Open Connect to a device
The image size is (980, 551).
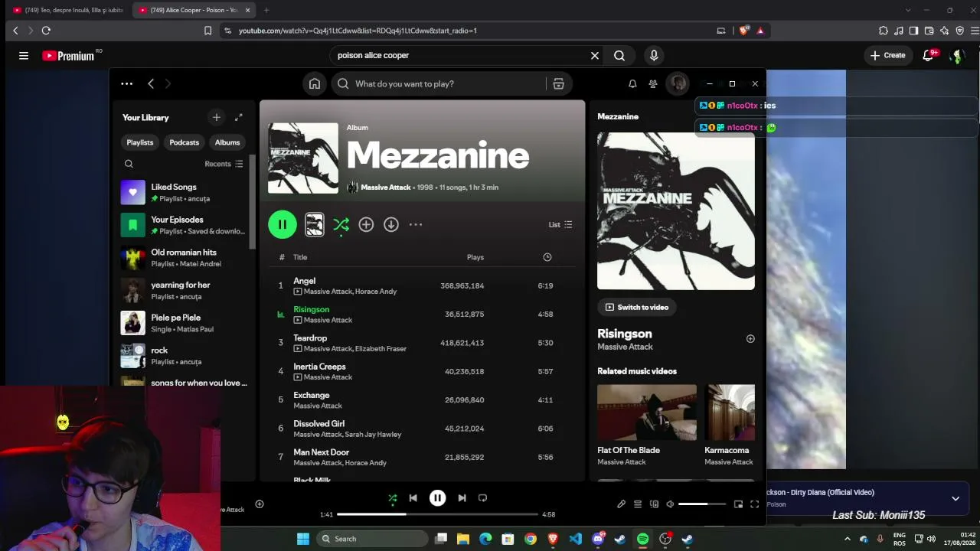654,504
